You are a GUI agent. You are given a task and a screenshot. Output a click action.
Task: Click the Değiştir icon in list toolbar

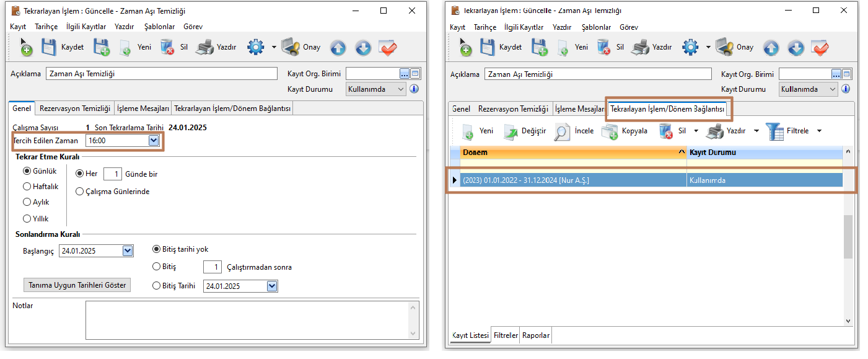[511, 131]
